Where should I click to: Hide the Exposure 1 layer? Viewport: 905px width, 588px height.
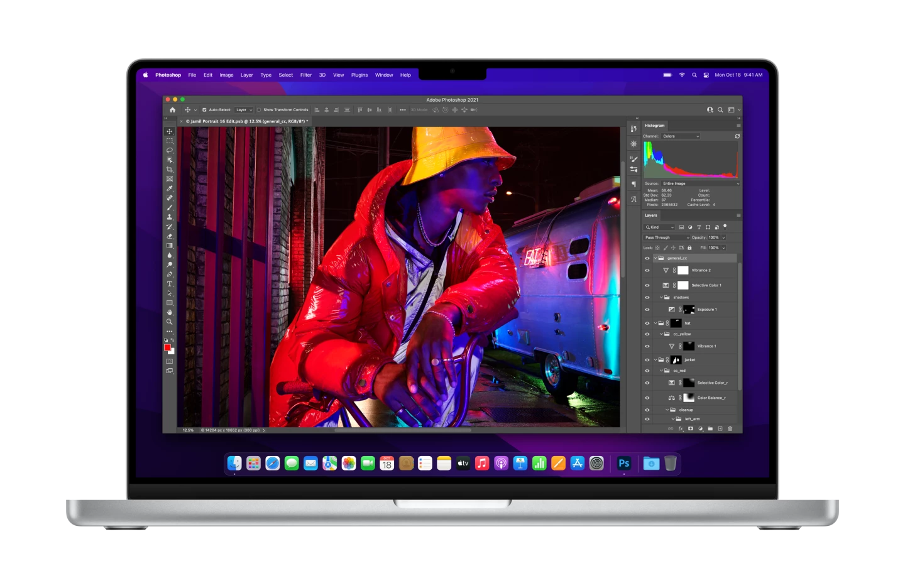tap(647, 310)
